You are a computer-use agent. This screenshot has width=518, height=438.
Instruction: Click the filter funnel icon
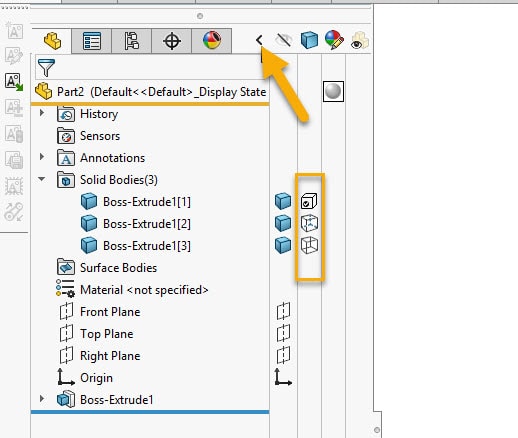coord(46,68)
